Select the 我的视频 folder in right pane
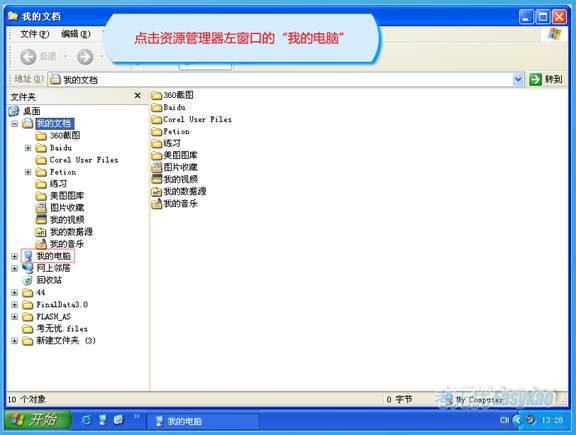The width and height of the screenshot is (576, 435). [x=174, y=179]
